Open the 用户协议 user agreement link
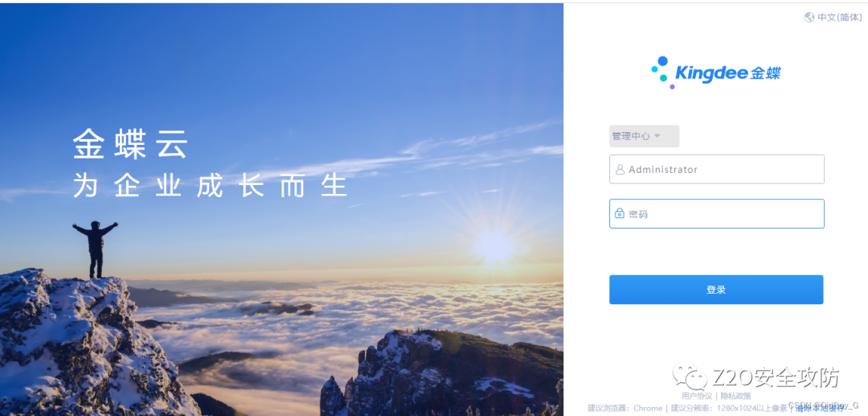Viewport: 868px width, 416px height. [696, 396]
